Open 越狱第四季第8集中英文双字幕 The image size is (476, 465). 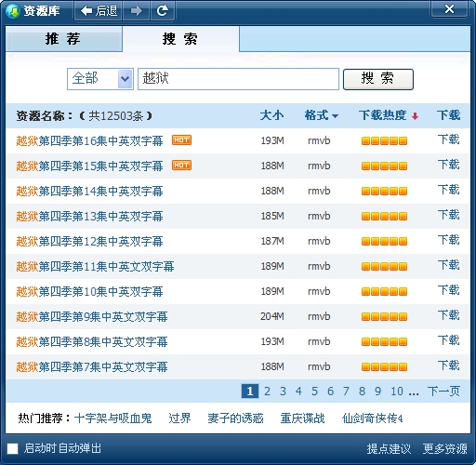92,342
